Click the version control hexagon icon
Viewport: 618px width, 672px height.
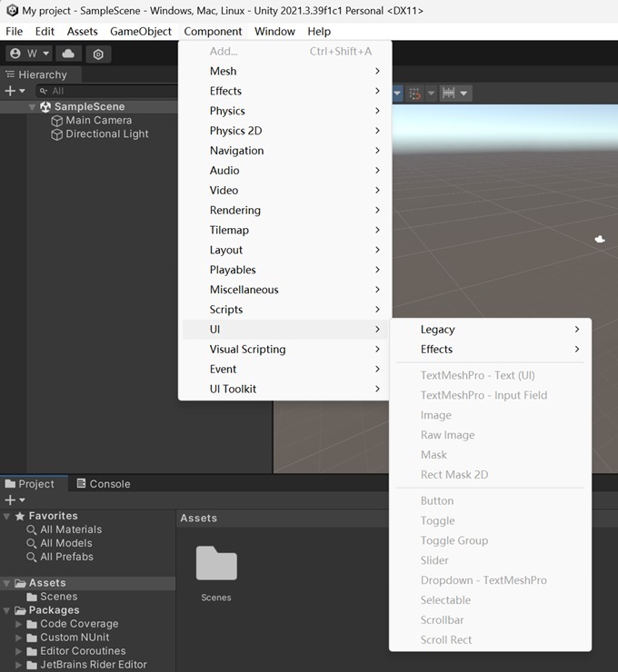98,54
